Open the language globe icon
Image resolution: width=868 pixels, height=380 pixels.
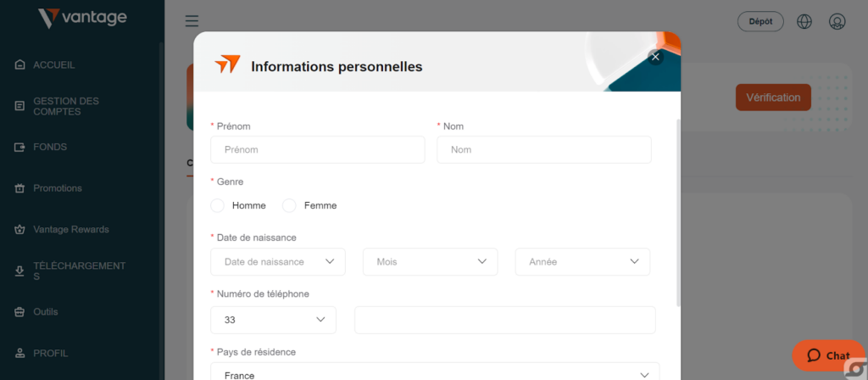pos(804,22)
